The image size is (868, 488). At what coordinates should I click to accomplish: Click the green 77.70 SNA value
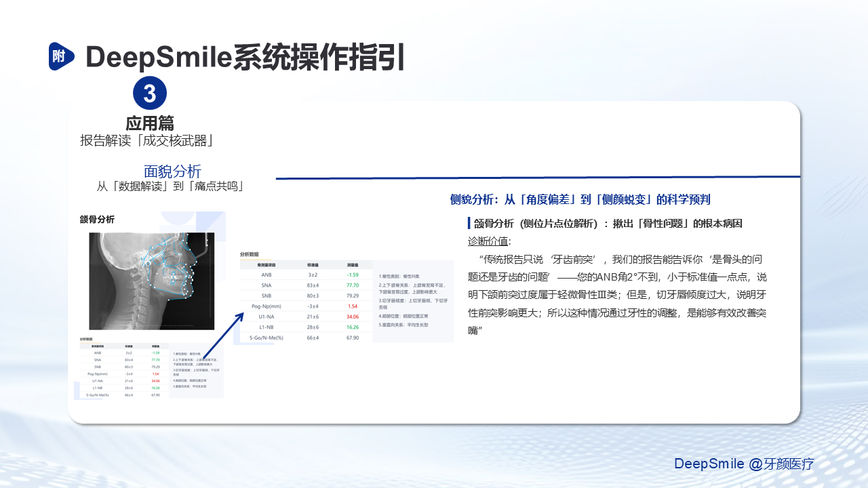coord(352,285)
